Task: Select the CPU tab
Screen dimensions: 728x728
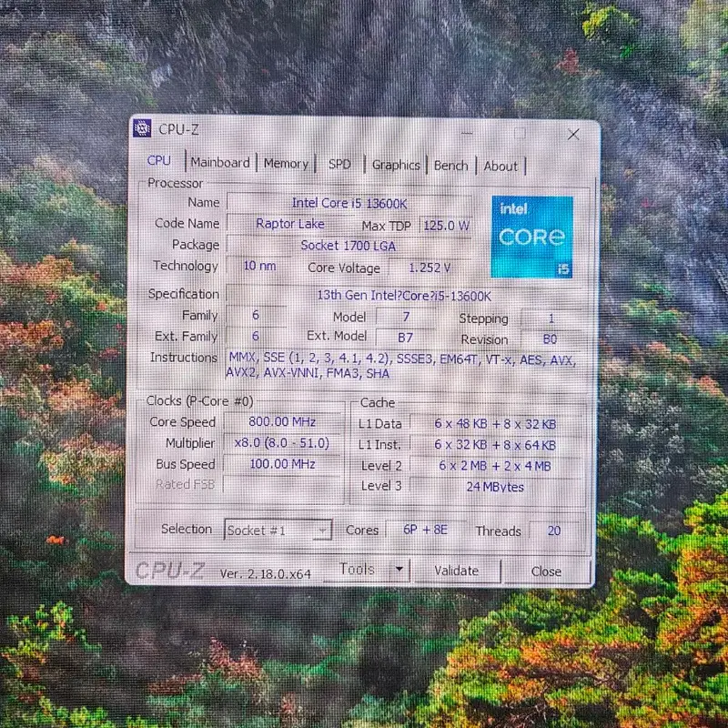Action: [x=159, y=161]
